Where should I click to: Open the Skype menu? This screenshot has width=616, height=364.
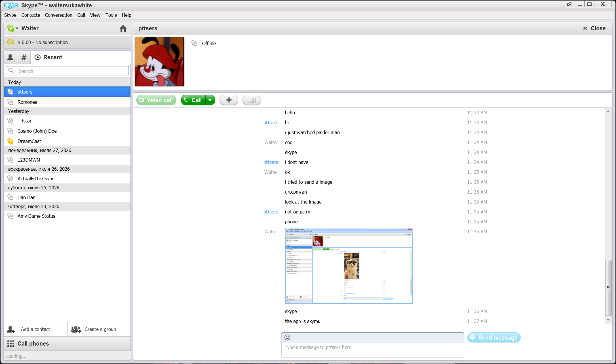pyautogui.click(x=10, y=15)
